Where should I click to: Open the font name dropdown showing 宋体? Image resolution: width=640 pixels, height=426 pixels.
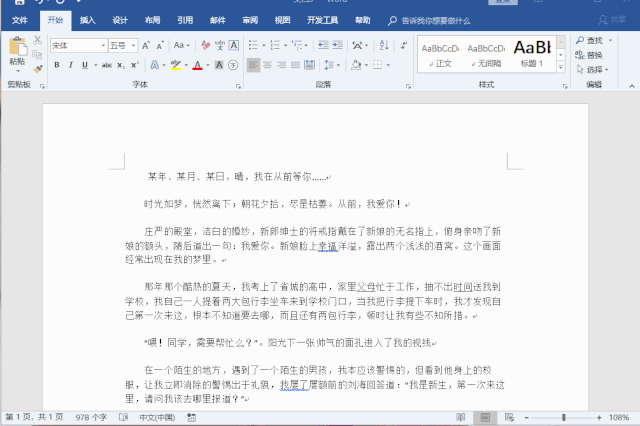coord(79,45)
